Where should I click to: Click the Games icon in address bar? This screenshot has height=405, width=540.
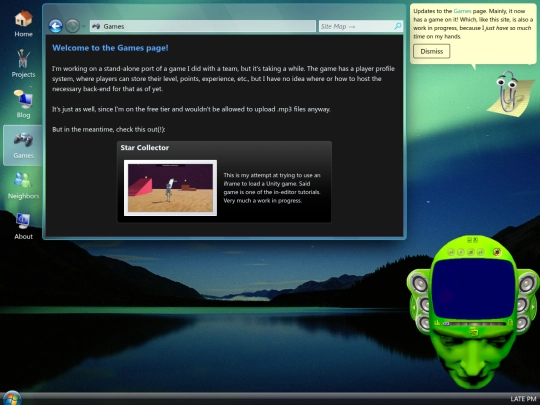(96, 26)
